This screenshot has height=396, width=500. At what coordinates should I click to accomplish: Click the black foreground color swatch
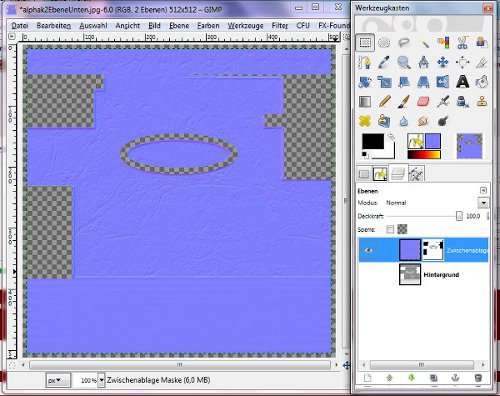click(373, 141)
